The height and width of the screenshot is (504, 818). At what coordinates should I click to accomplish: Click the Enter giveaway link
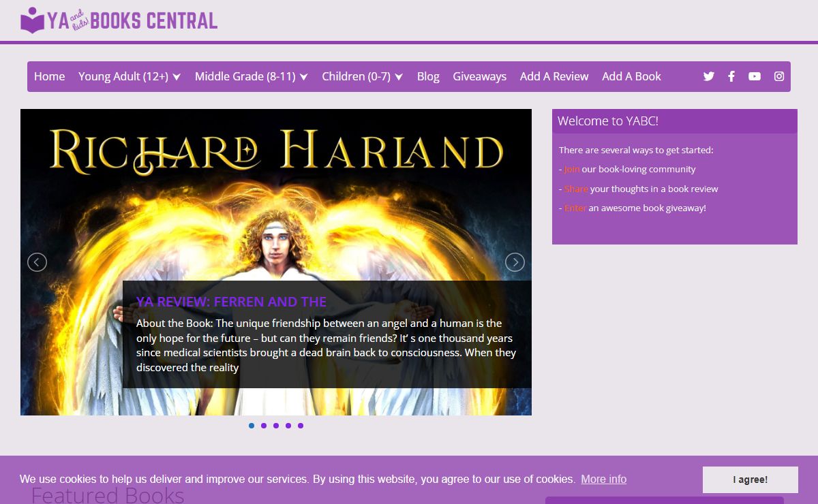(x=575, y=208)
